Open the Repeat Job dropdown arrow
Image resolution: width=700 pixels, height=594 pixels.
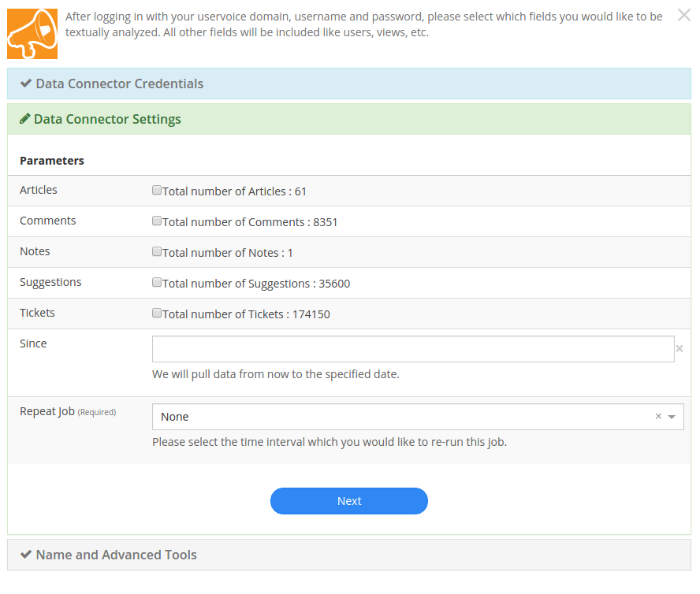click(x=672, y=417)
